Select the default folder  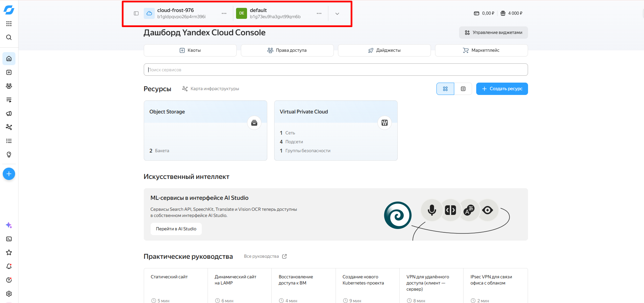click(269, 13)
